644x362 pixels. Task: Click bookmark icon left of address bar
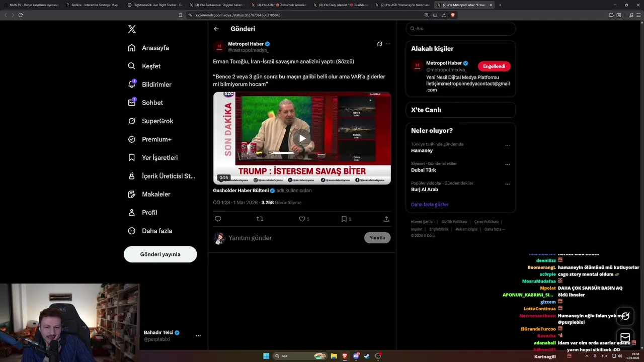[x=181, y=15]
